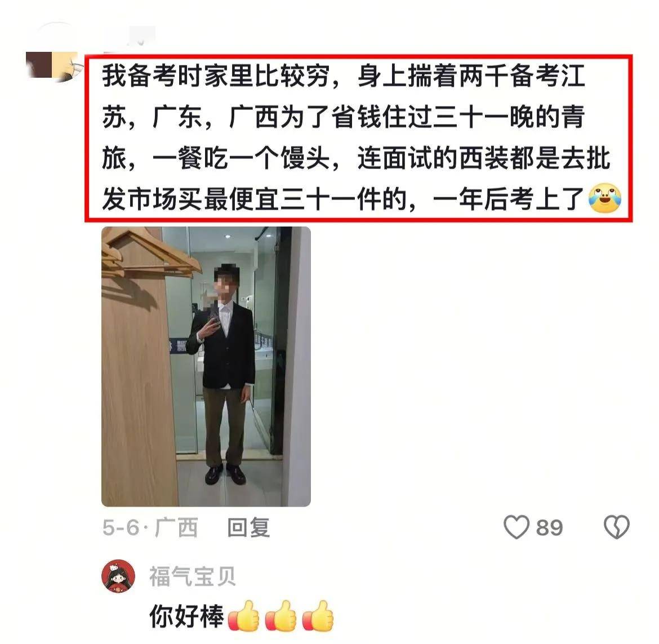Tap 回复 to reply to the comment
This screenshot has width=659, height=644.
(x=248, y=527)
